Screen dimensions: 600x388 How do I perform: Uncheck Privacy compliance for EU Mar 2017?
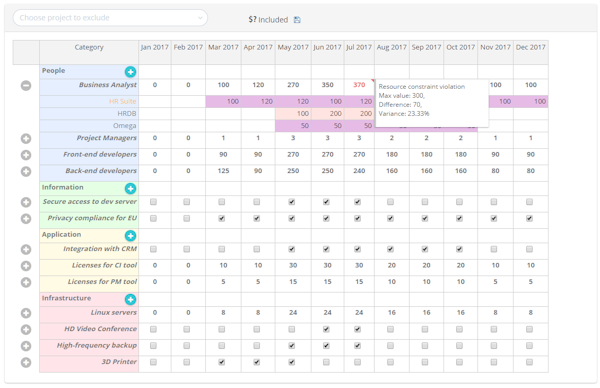[222, 218]
